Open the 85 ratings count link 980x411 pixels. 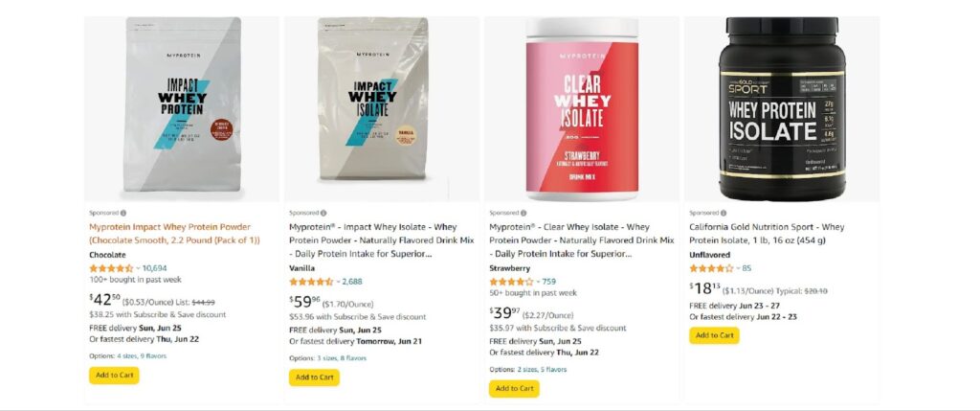[746, 267]
